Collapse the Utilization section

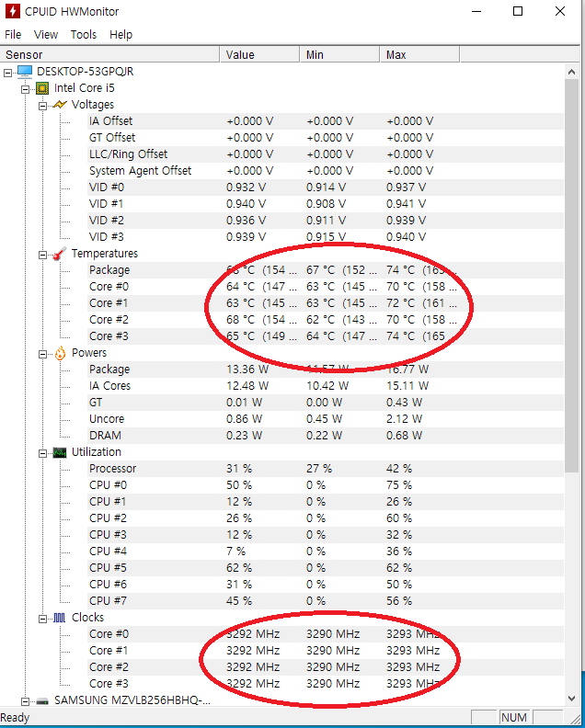(42, 453)
